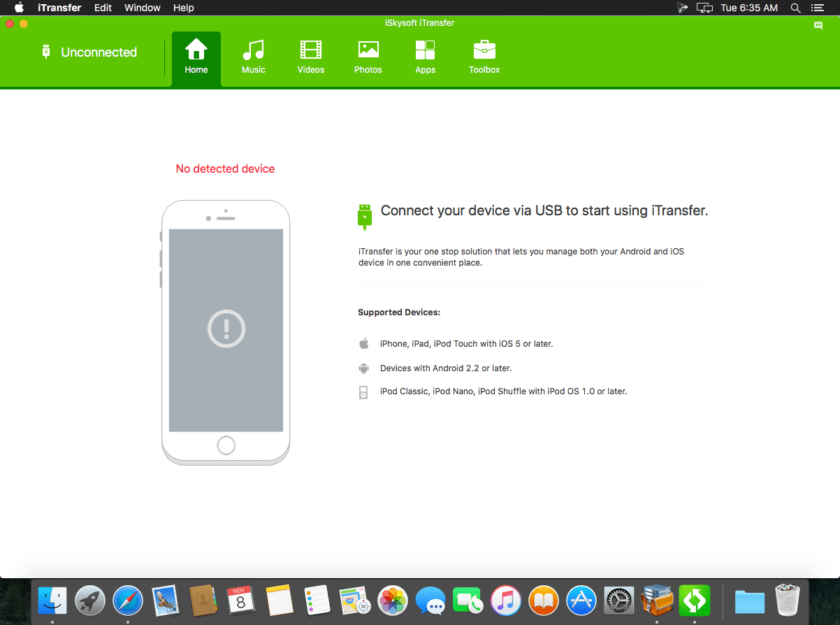Click 'iPhone, iPad, iPod Touch with iOS 5' line
Image resolution: width=840 pixels, height=625 pixels.
[466, 344]
